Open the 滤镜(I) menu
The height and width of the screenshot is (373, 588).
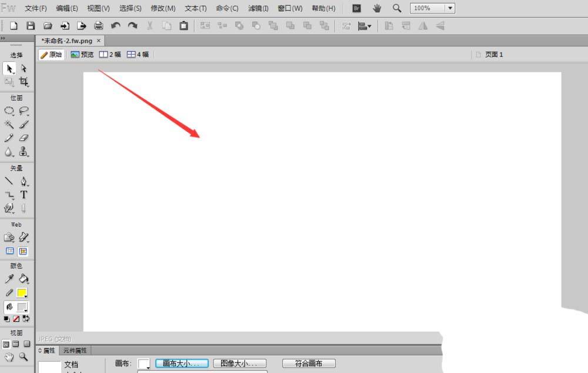(x=258, y=8)
